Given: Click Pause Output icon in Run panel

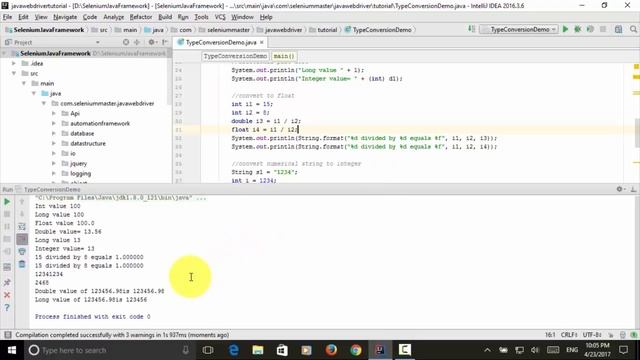Looking at the screenshot, I should click(x=7, y=227).
